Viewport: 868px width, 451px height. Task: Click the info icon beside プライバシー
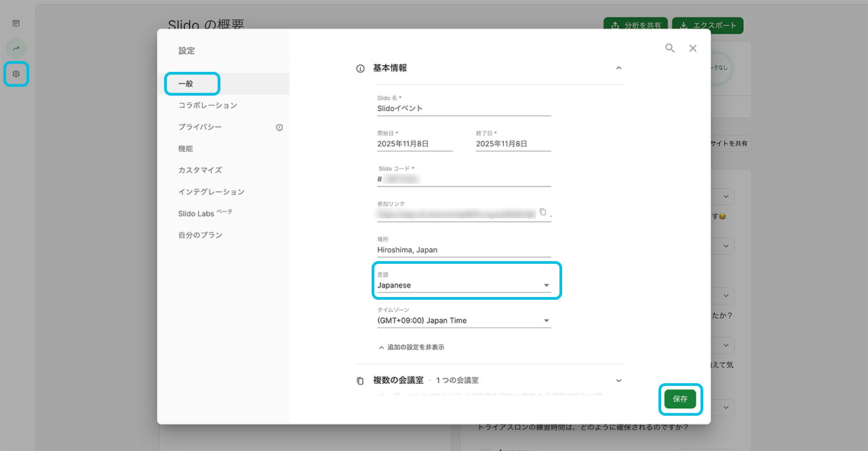click(279, 128)
